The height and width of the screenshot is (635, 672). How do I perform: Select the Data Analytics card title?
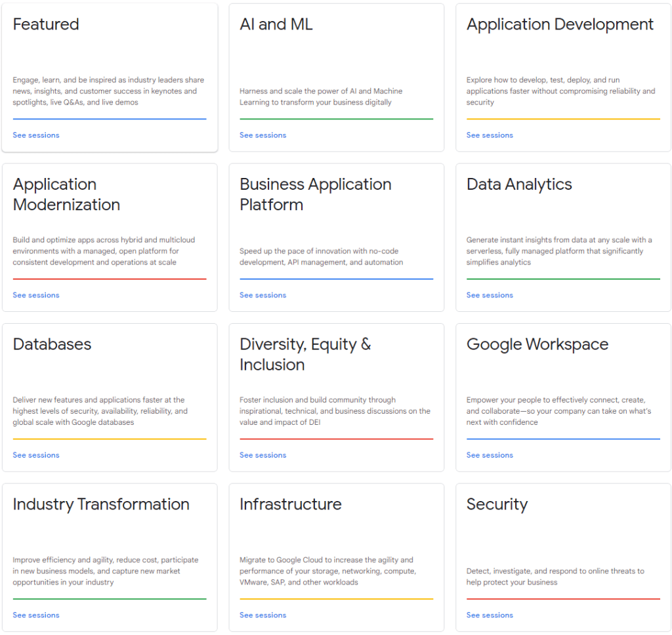point(519,185)
